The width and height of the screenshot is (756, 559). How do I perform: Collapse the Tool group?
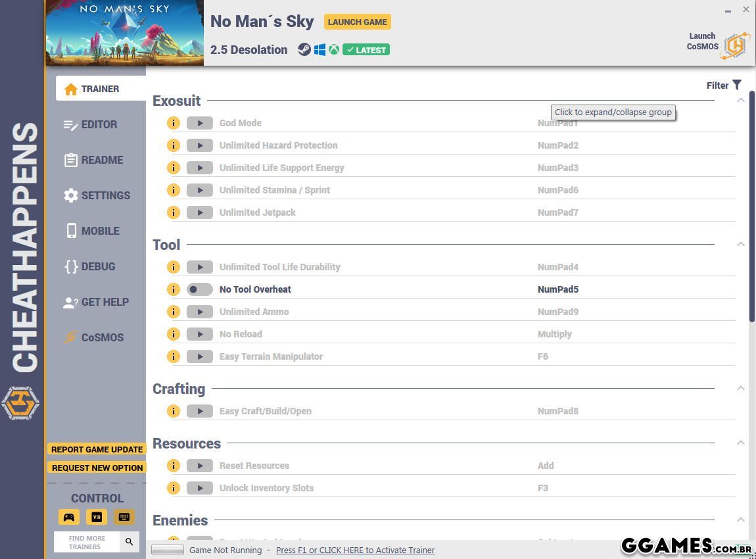coord(740,244)
